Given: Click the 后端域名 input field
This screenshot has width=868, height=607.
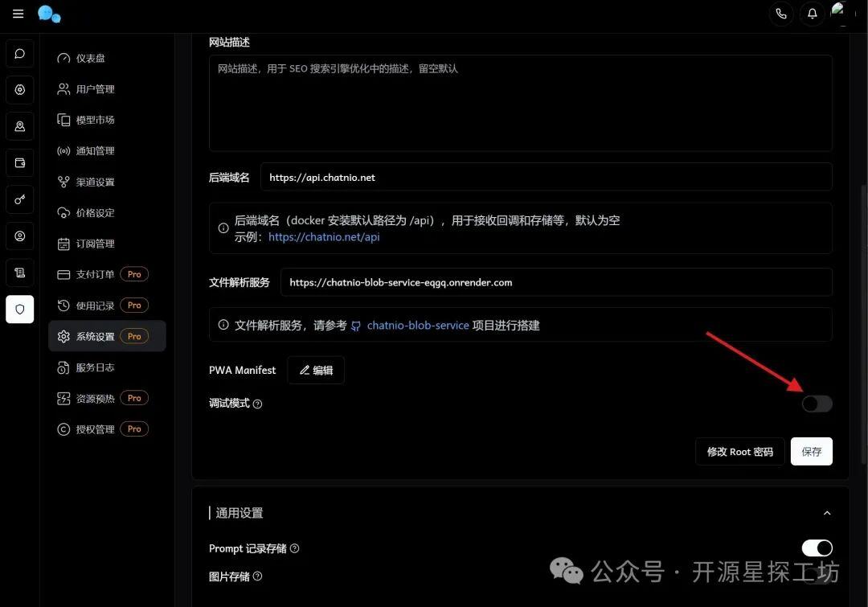Looking at the screenshot, I should pos(547,177).
